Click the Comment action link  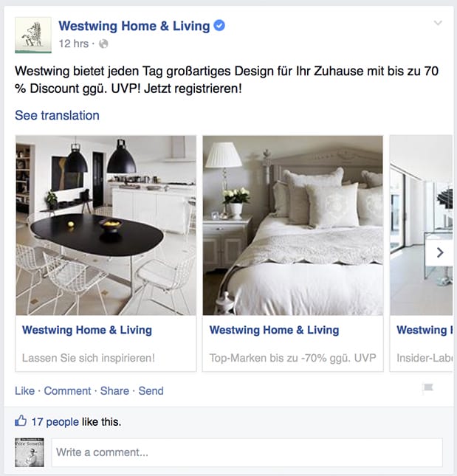[67, 390]
